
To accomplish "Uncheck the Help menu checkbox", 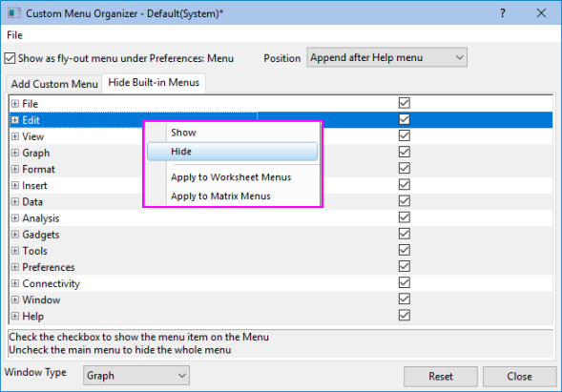I will pos(405,316).
